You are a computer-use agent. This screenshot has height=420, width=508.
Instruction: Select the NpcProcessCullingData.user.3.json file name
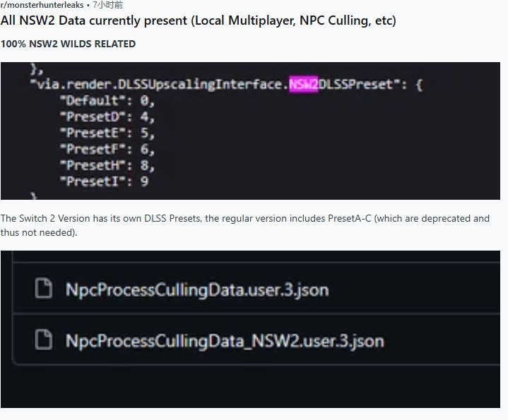[x=196, y=290]
